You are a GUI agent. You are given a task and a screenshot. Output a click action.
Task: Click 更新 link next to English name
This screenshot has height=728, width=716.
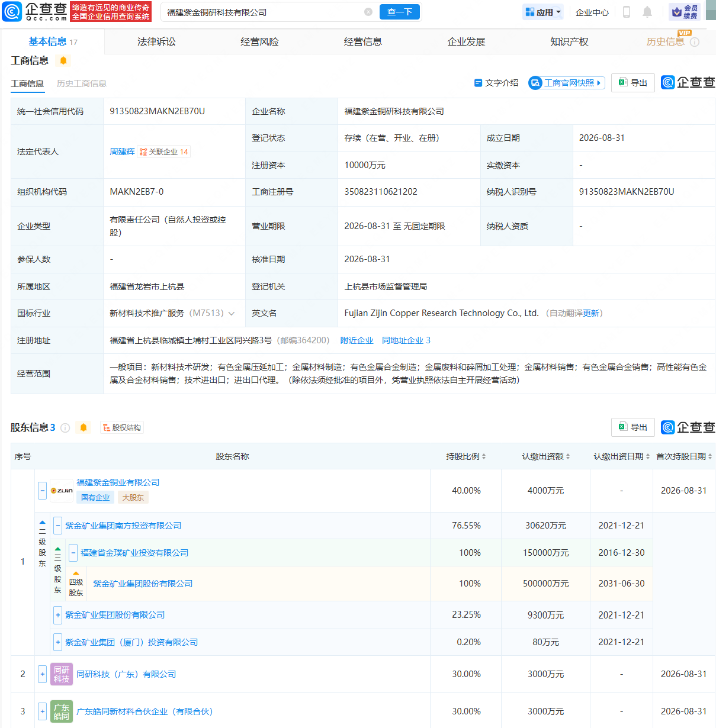591,314
